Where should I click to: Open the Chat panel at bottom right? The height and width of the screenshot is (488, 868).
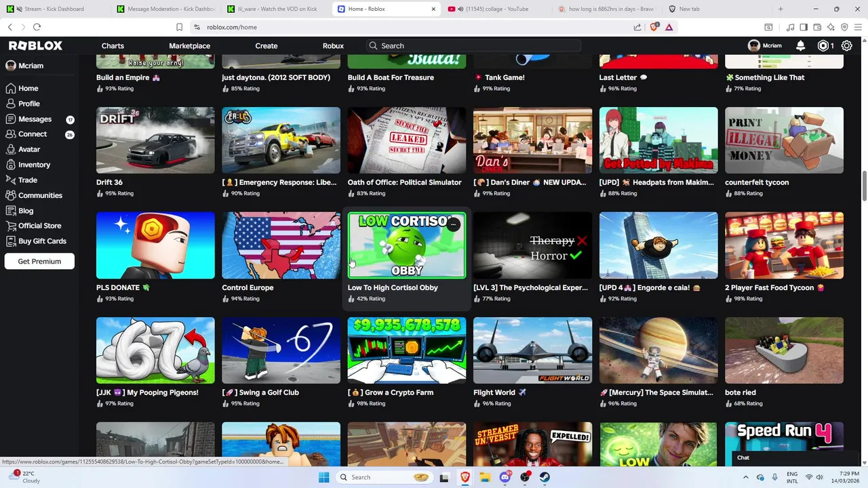coord(795,457)
